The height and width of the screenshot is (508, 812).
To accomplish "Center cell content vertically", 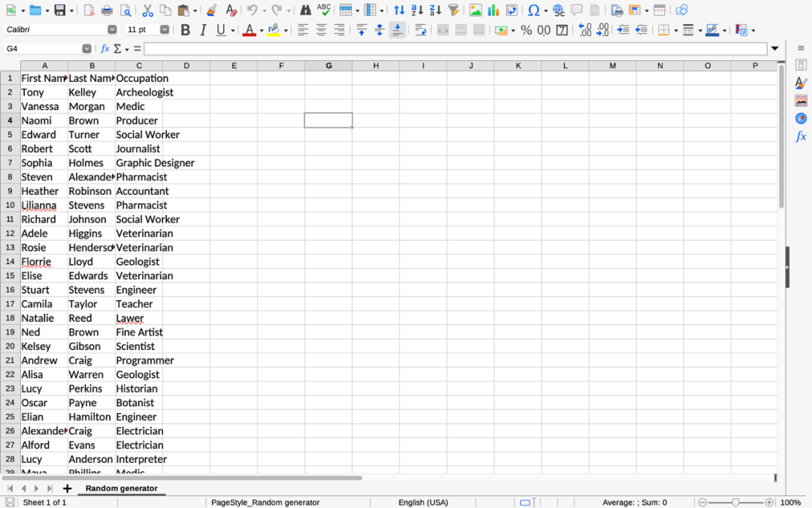I will pyautogui.click(x=380, y=30).
